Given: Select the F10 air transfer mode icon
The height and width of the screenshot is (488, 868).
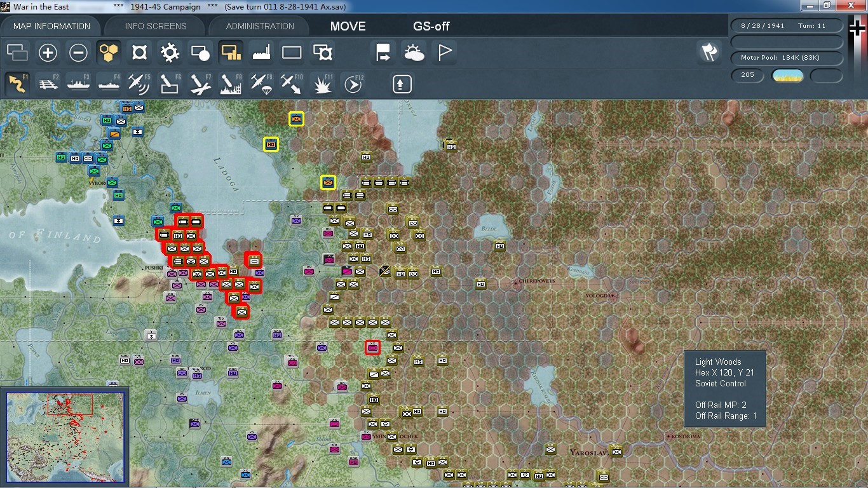Looking at the screenshot, I should tap(292, 84).
